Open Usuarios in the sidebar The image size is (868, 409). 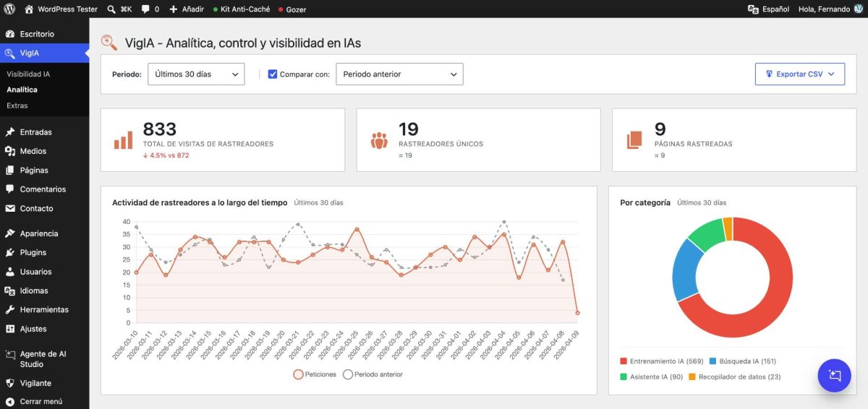[44, 272]
